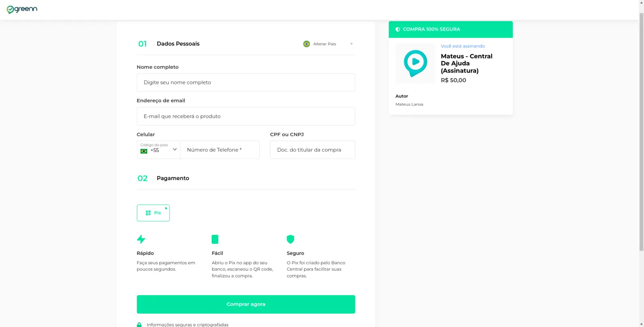The image size is (644, 327).
Task: Click the Número de Telefone field
Action: [220, 150]
